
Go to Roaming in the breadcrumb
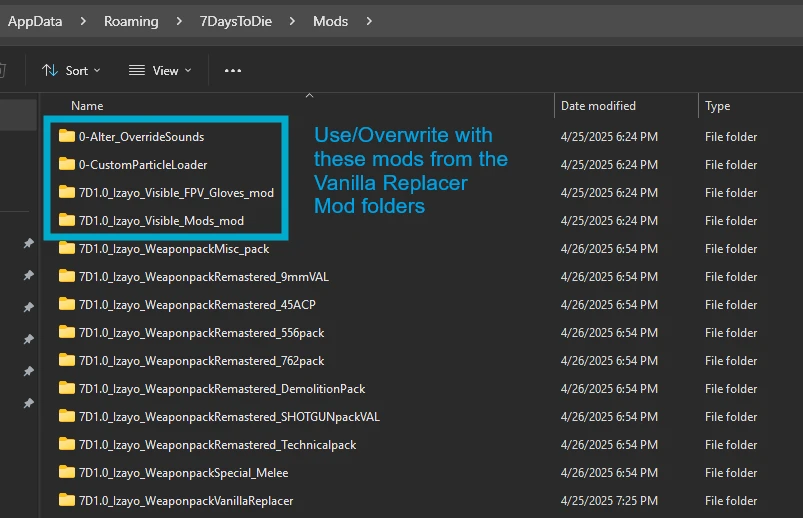tap(131, 22)
